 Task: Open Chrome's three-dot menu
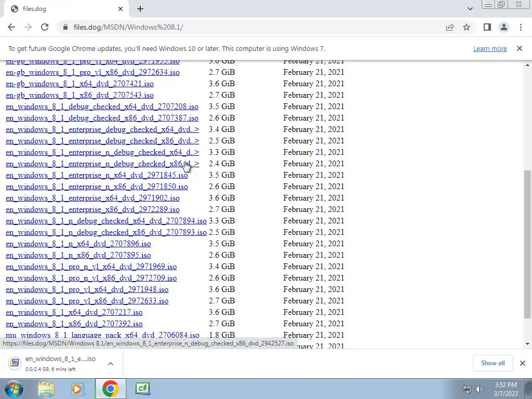point(521,27)
